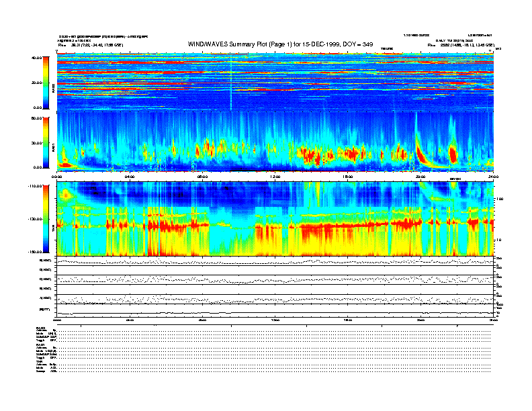Click the TNR vertical axis label

pos(53,230)
